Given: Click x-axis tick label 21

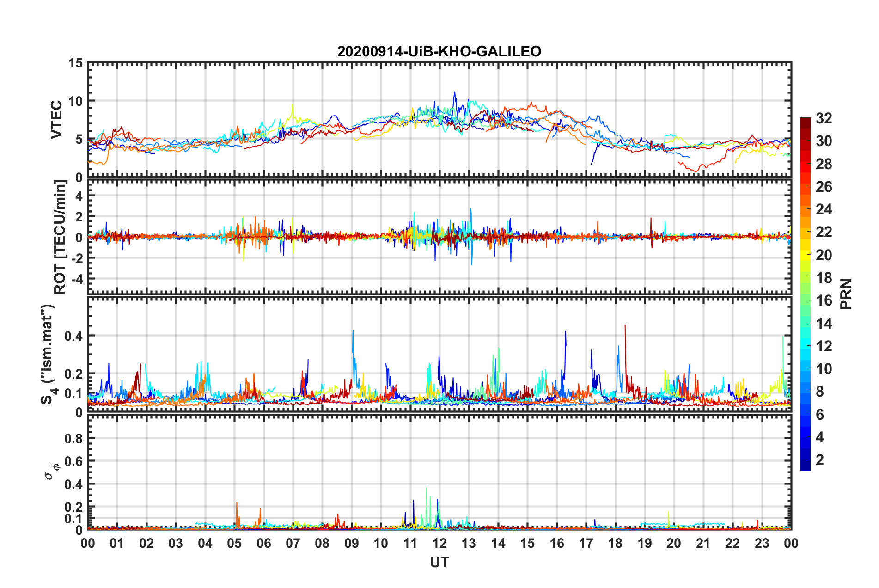Looking at the screenshot, I should (x=703, y=543).
